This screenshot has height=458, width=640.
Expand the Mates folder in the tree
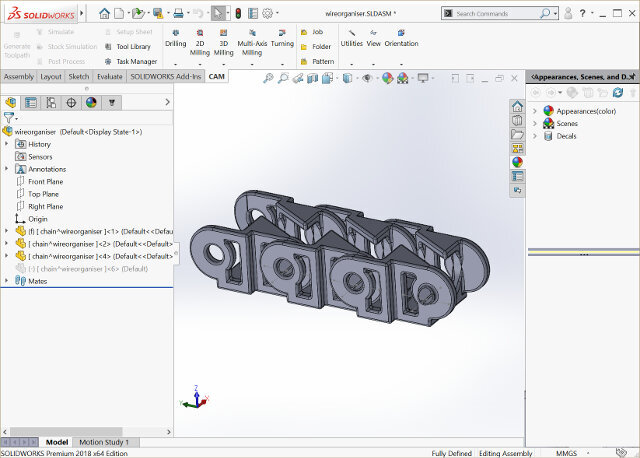[x=7, y=281]
